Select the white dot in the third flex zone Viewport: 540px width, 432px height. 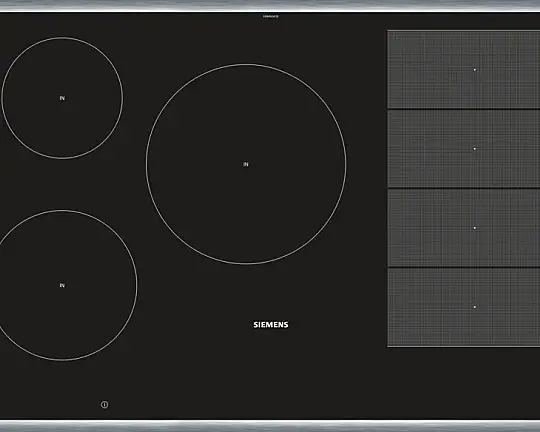[475, 228]
